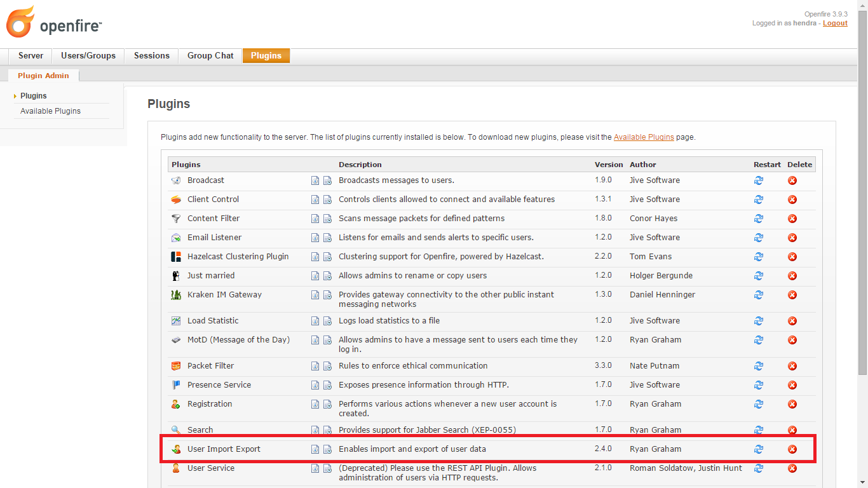
Task: Delete the Presence Service plugin
Action: (792, 385)
